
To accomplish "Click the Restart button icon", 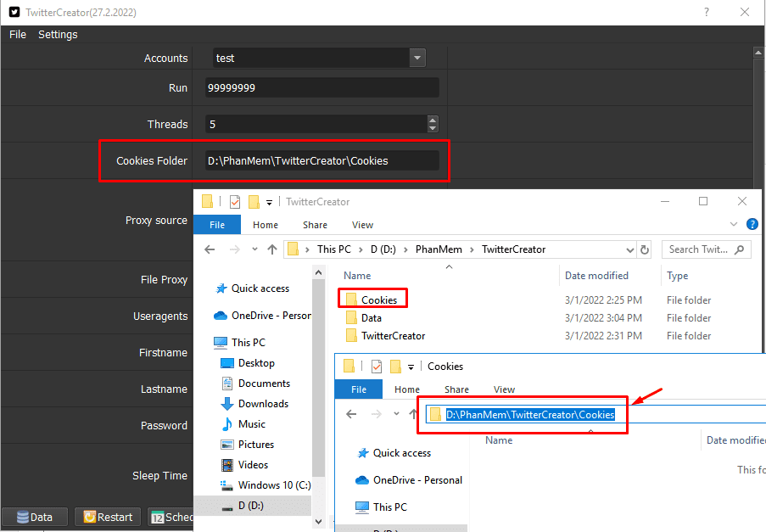I will click(89, 517).
